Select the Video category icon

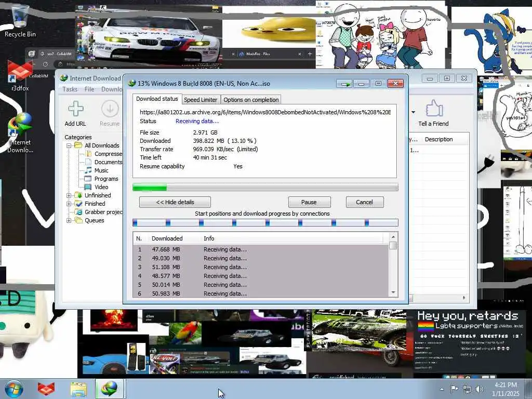pos(88,187)
